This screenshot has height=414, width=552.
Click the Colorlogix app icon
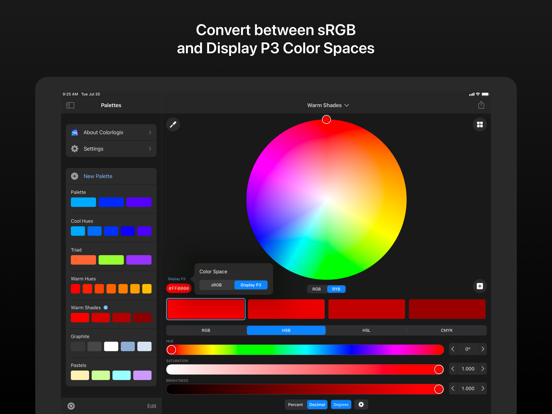click(x=75, y=132)
